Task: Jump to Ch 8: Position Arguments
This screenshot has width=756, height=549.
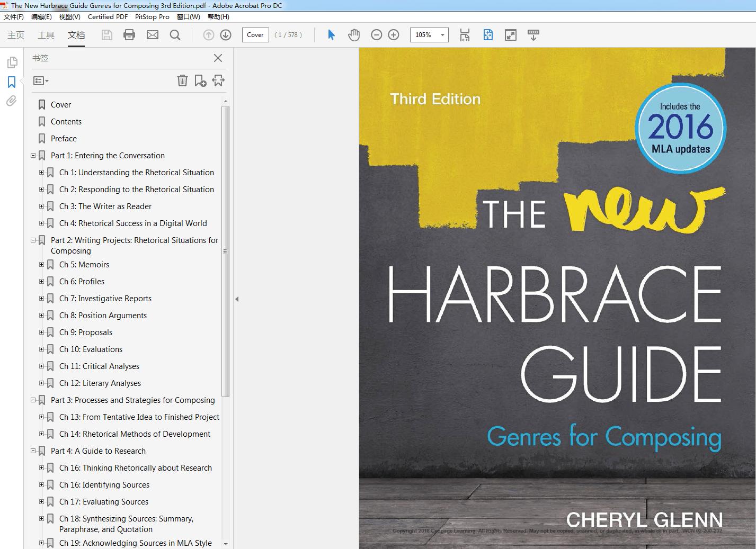Action: tap(103, 316)
